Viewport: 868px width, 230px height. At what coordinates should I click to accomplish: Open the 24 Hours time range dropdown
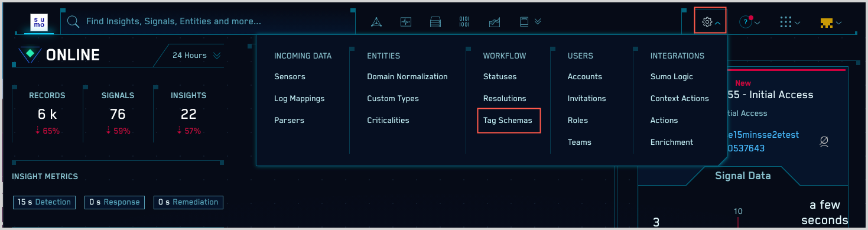pyautogui.click(x=196, y=56)
